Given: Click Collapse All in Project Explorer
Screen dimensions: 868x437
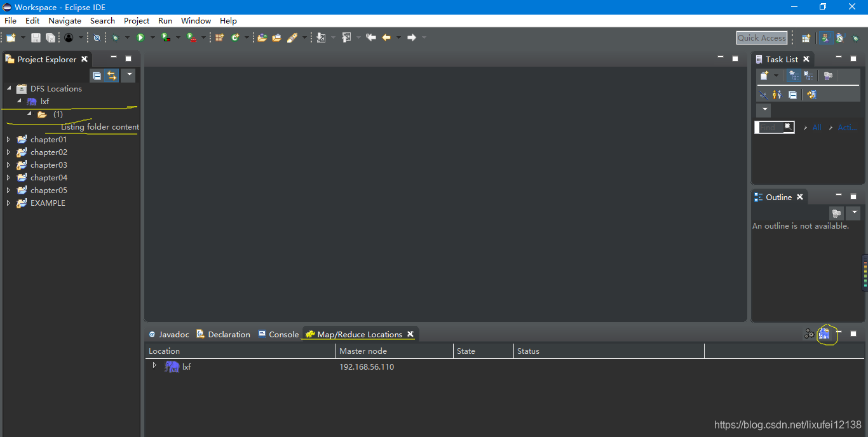Looking at the screenshot, I should pyautogui.click(x=97, y=76).
